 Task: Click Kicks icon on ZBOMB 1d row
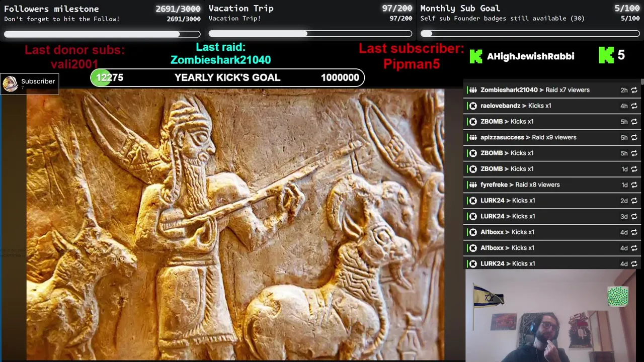tap(473, 169)
